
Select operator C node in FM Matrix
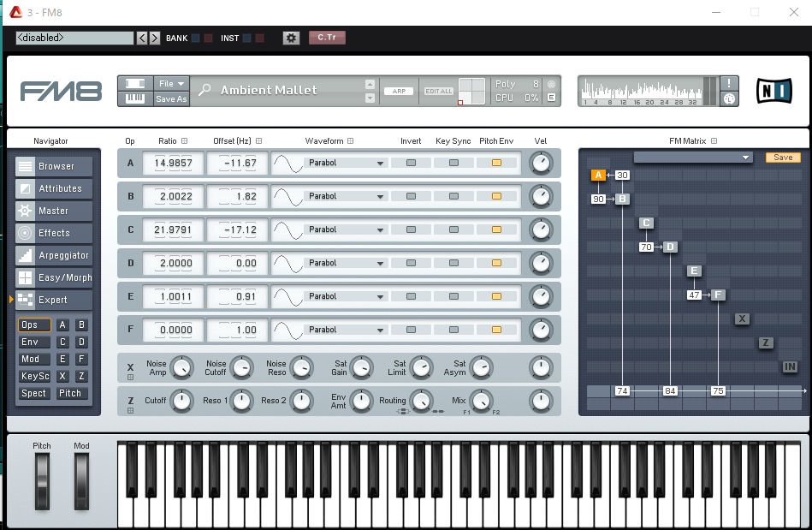point(646,223)
